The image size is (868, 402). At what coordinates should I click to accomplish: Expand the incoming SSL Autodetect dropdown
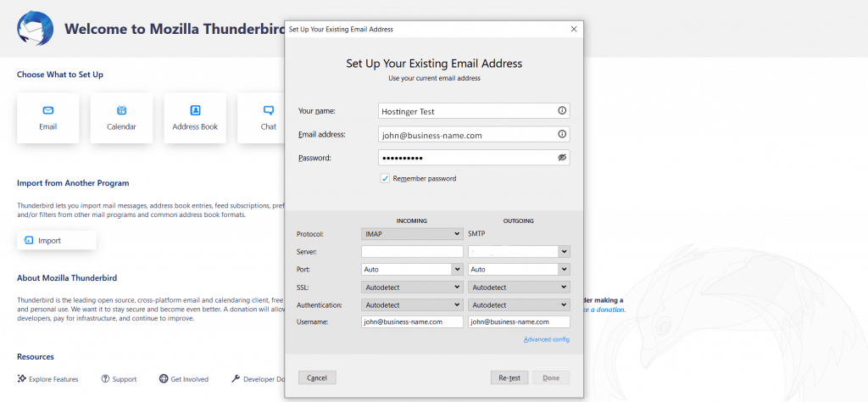(412, 288)
